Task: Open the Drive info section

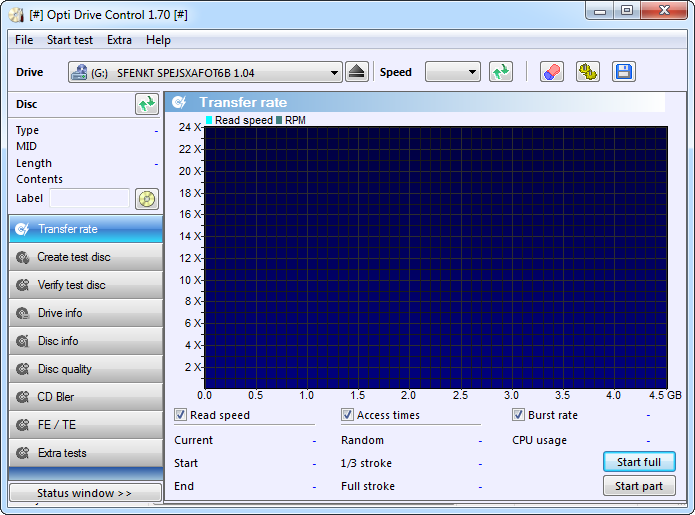Action: (86, 312)
